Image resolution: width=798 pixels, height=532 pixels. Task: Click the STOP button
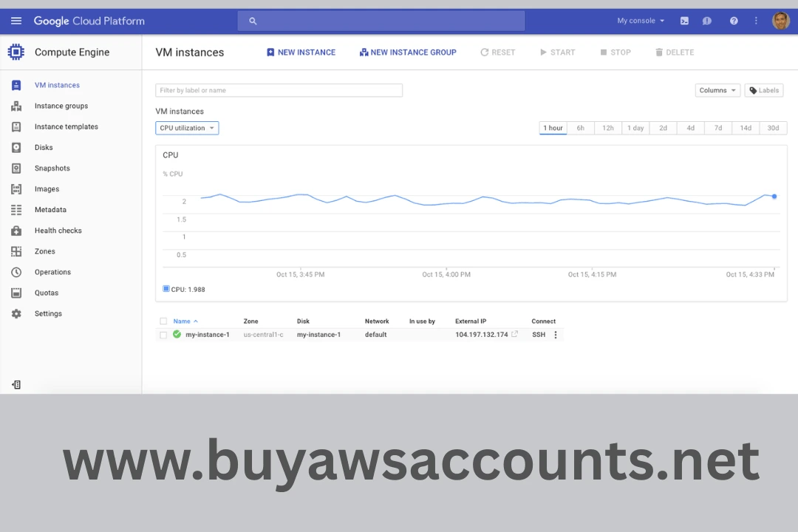(615, 52)
